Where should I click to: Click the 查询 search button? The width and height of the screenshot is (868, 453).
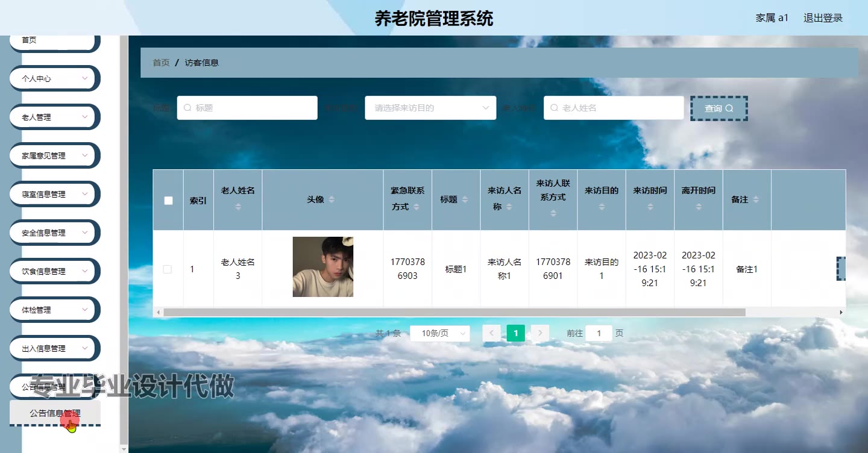click(x=719, y=108)
